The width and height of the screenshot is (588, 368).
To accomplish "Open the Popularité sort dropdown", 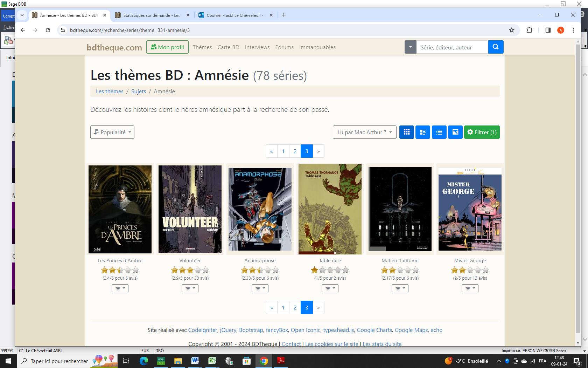I will point(112,132).
